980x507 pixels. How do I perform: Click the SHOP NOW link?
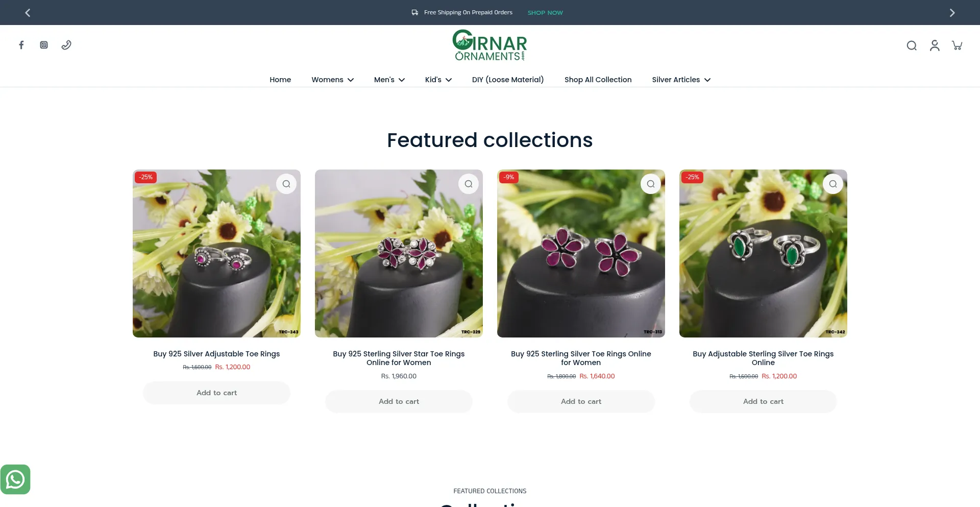tap(545, 13)
